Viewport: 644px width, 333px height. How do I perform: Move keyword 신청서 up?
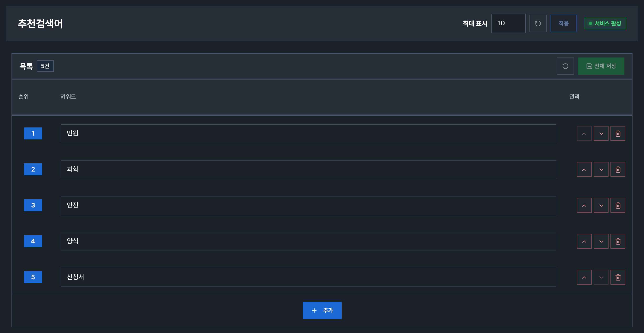click(x=584, y=277)
